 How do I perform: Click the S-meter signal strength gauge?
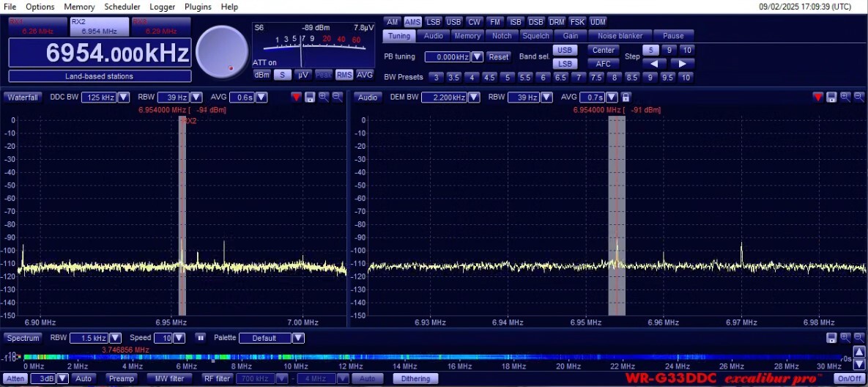click(x=314, y=45)
